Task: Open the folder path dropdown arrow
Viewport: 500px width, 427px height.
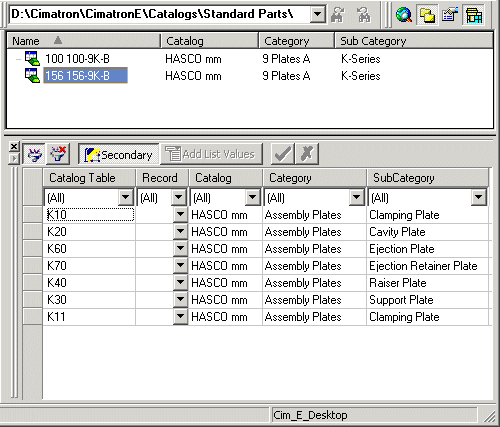Action: tap(318, 14)
